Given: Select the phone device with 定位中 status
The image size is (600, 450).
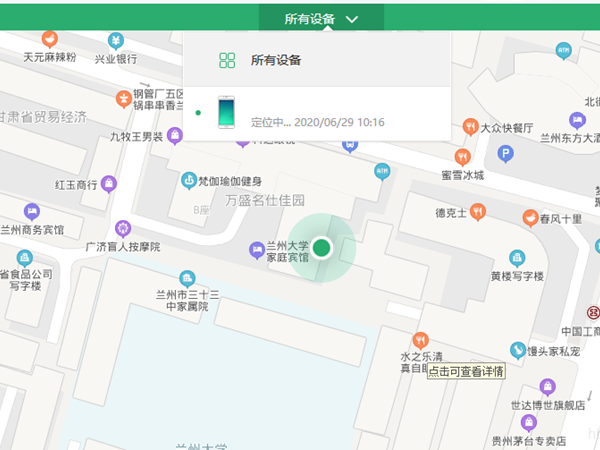Looking at the screenshot, I should tap(316, 113).
